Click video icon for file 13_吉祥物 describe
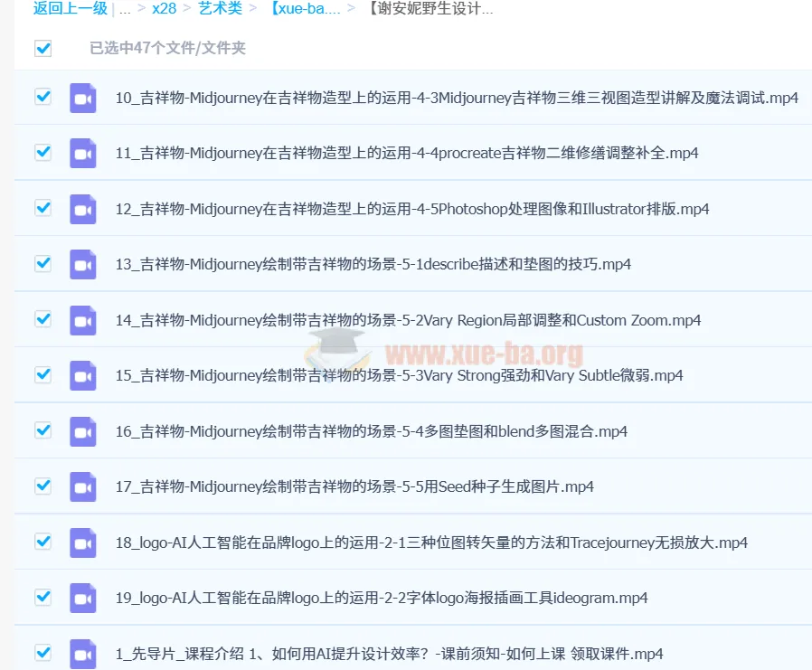This screenshot has height=670, width=812. point(83,264)
